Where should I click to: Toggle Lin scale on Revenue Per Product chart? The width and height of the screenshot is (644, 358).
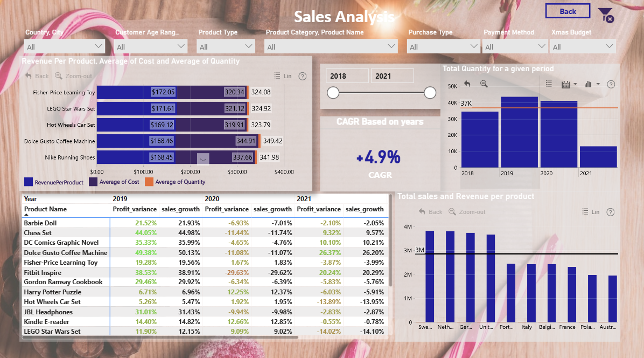(283, 76)
